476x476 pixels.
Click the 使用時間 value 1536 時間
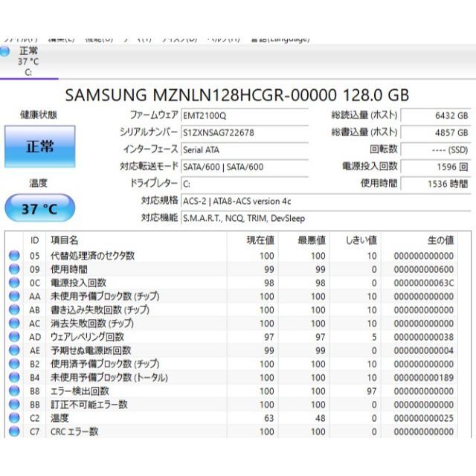coord(436,184)
